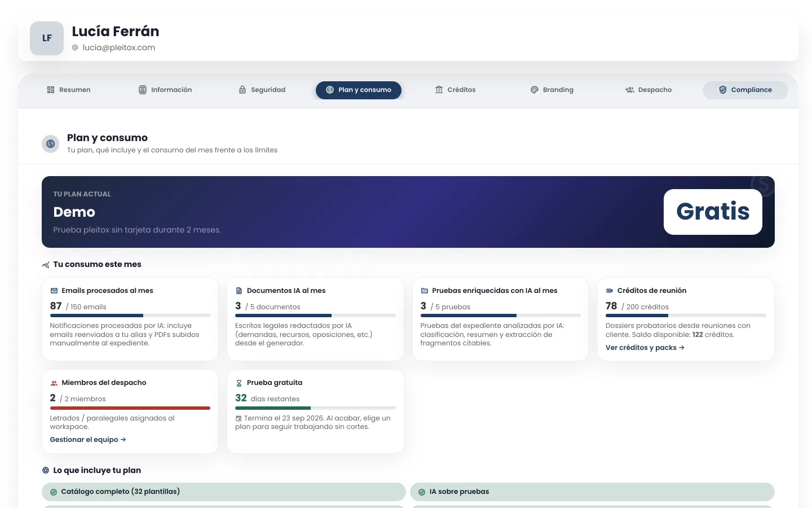Click the people icon on Miembros del despacho card
The image size is (812, 508).
tap(54, 383)
